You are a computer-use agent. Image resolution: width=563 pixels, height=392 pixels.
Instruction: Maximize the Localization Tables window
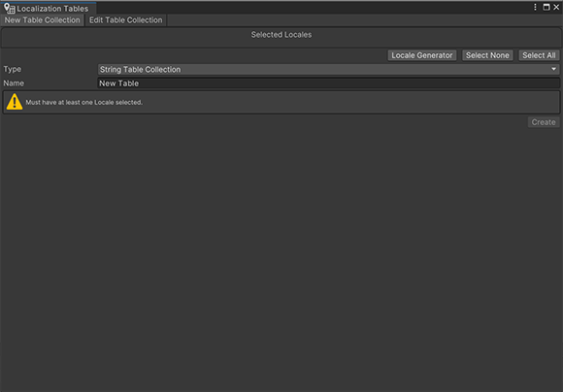click(x=546, y=7)
